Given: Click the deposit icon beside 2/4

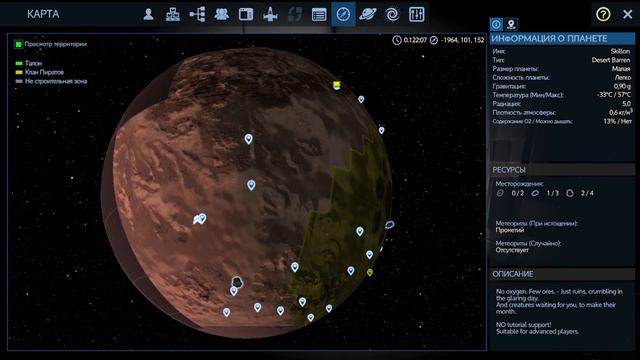Looking at the screenshot, I should tap(570, 193).
